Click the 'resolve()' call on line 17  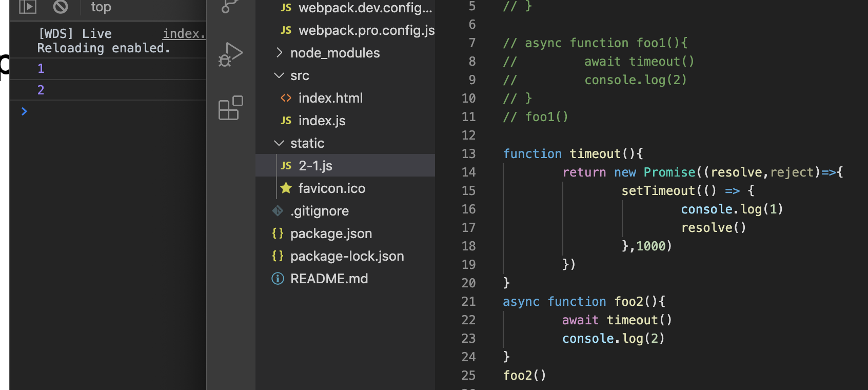pos(714,228)
